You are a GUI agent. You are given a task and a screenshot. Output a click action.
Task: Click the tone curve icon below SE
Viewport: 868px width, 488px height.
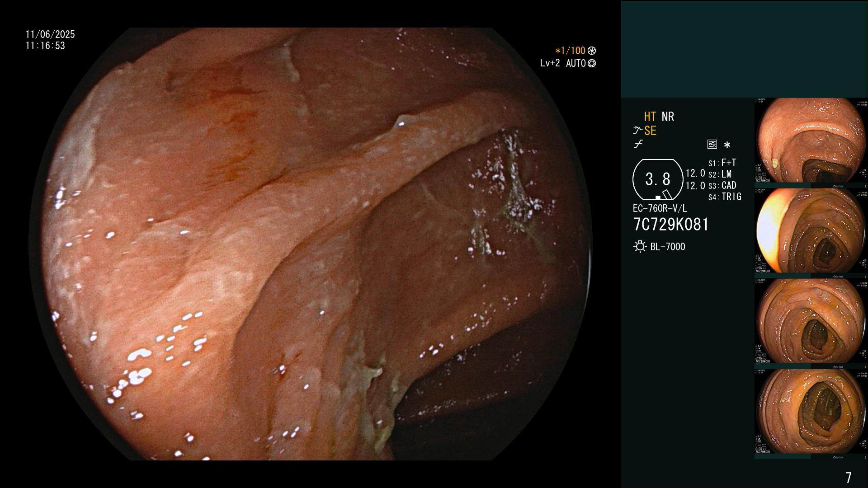(x=638, y=144)
